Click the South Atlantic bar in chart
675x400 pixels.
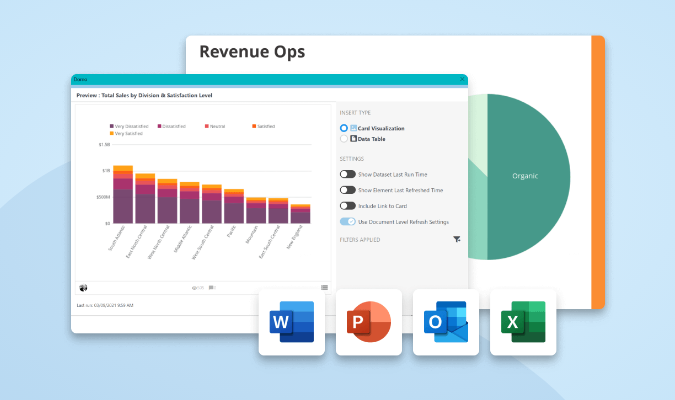click(x=123, y=194)
